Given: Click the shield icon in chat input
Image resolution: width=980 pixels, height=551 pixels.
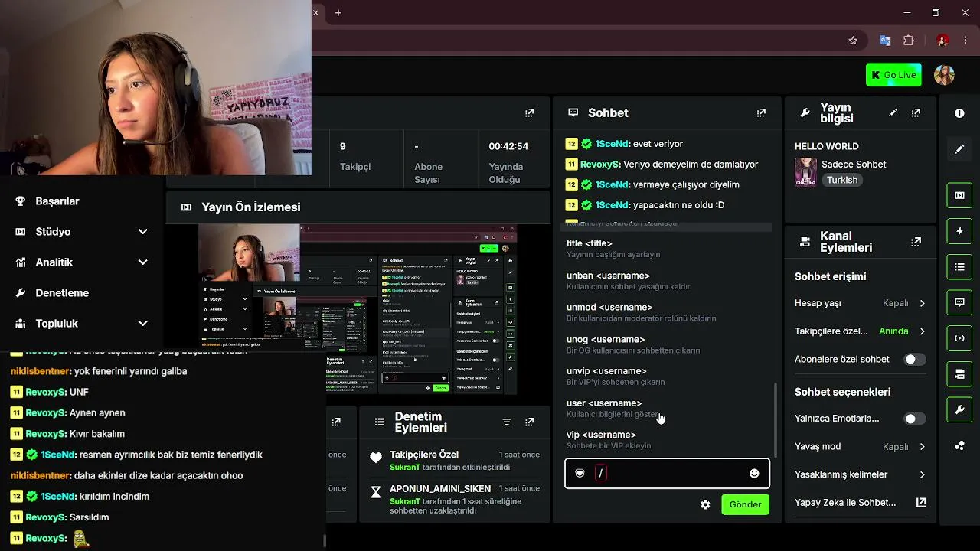Looking at the screenshot, I should coord(580,474).
